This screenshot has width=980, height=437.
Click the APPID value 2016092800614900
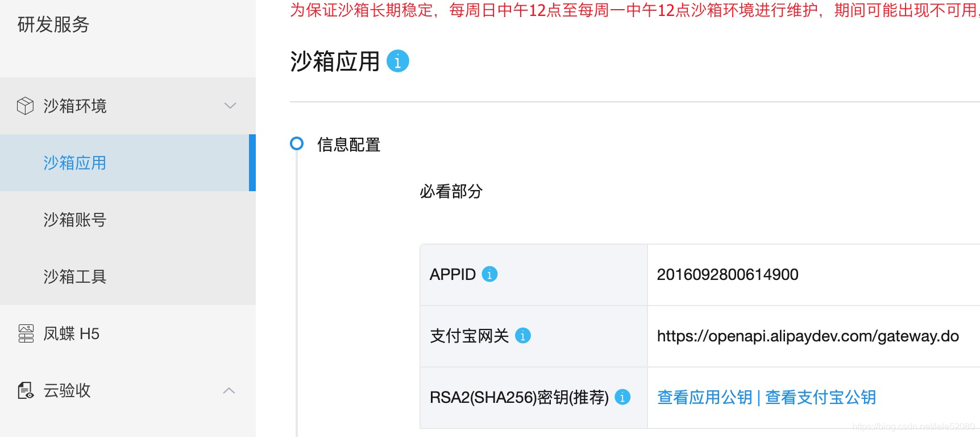pyautogui.click(x=728, y=274)
